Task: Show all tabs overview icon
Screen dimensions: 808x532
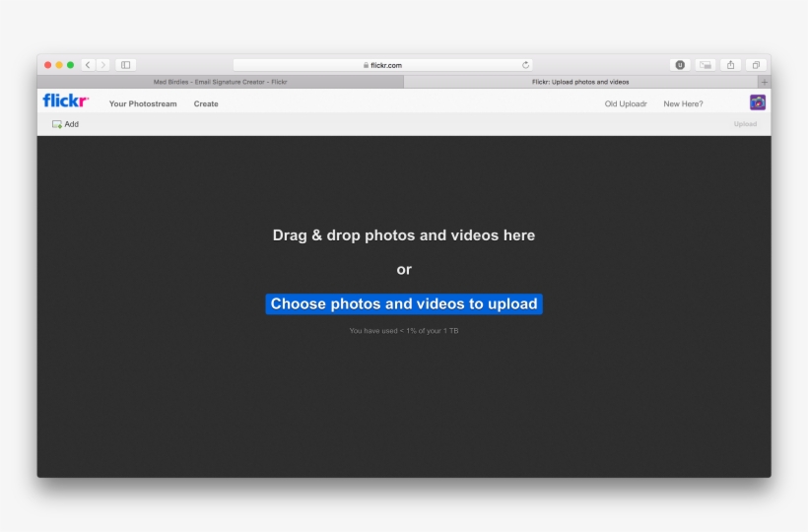Action: click(756, 65)
